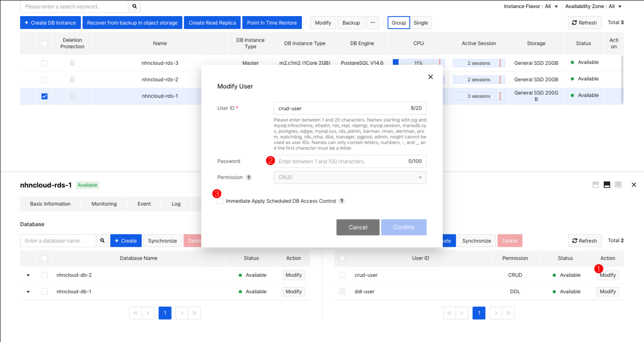
Task: Check the crud-user row checkbox
Action: (x=342, y=275)
